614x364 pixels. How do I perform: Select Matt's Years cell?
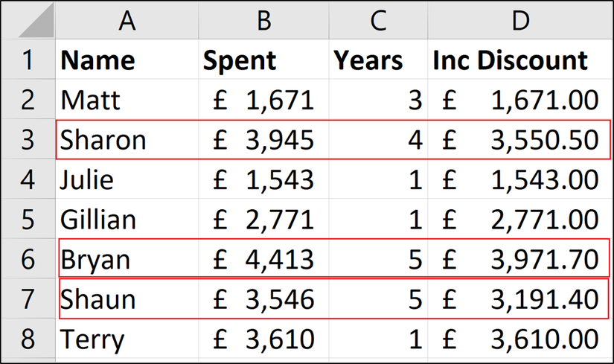378,100
